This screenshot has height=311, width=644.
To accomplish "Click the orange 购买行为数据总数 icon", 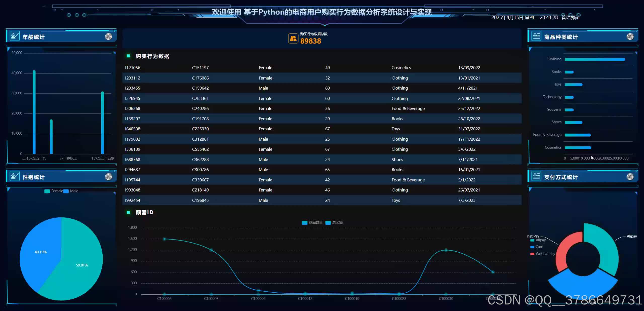I will (x=293, y=38).
